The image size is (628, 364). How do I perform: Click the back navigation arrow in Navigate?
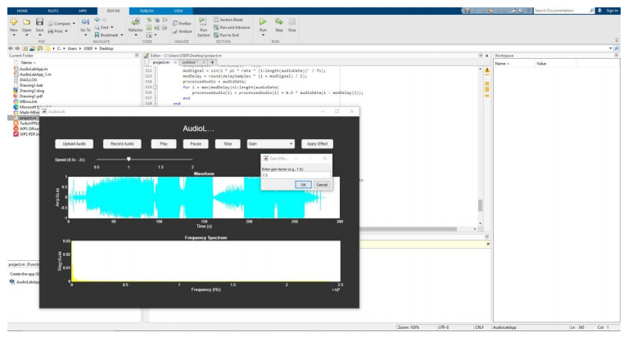pos(97,20)
